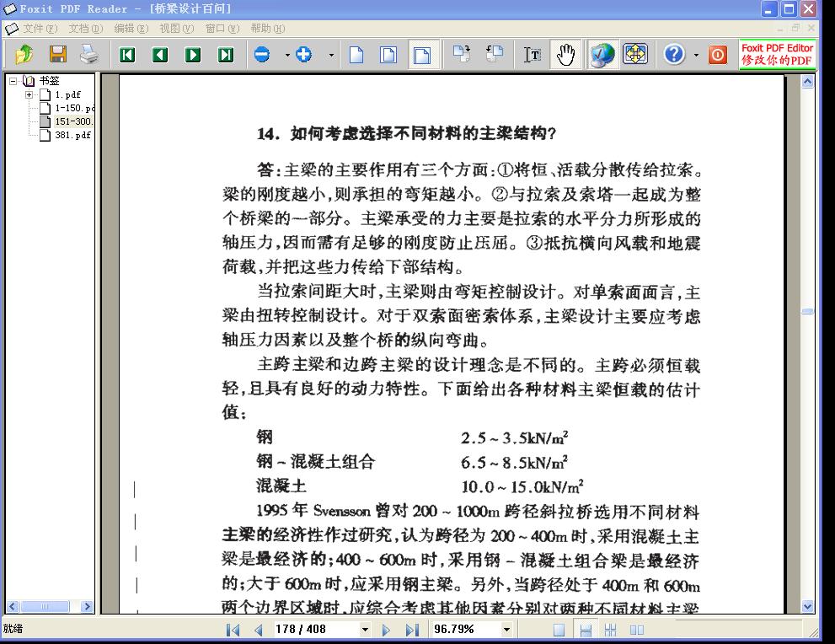Select Fit Page view icon
This screenshot has width=835, height=644.
click(x=388, y=54)
